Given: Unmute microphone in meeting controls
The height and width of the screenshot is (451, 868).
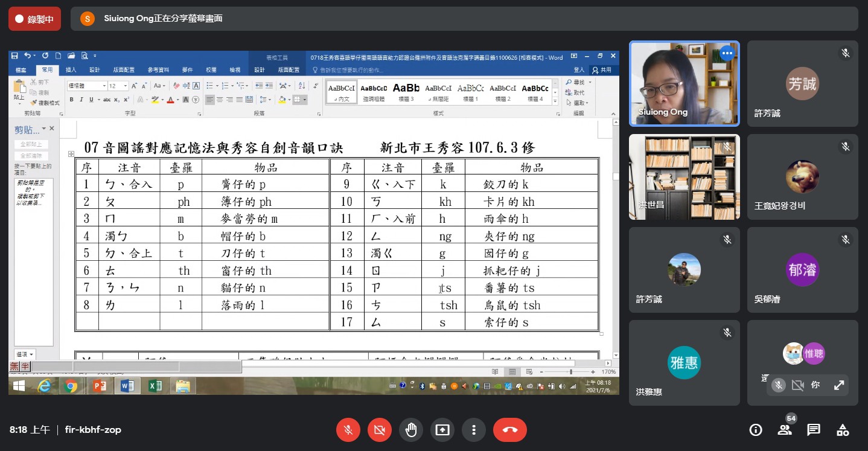Looking at the screenshot, I should [x=348, y=430].
